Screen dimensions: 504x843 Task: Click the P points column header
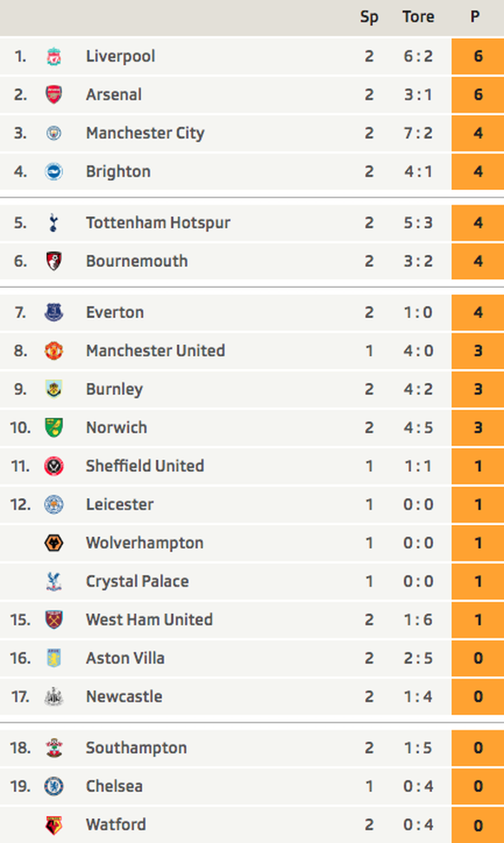click(475, 16)
